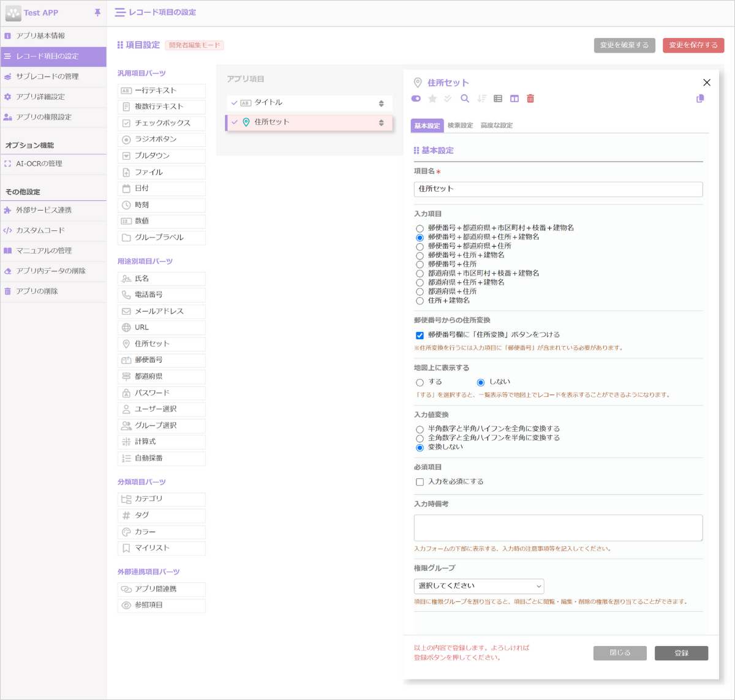Click the reorder arrows on タイトル row

coord(381,103)
